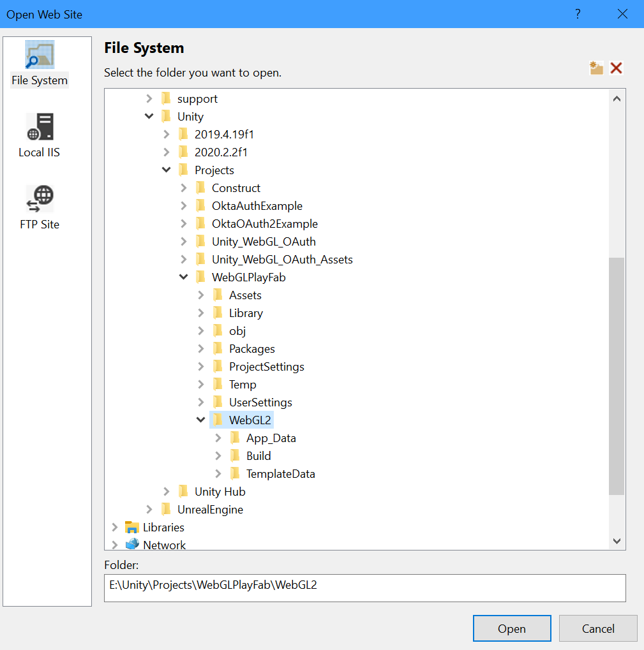This screenshot has width=644, height=650.
Task: Select the TemplateData folder
Action: pyautogui.click(x=280, y=474)
